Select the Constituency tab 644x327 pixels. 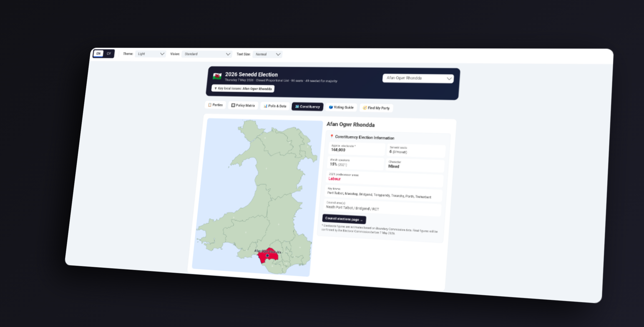coord(307,107)
